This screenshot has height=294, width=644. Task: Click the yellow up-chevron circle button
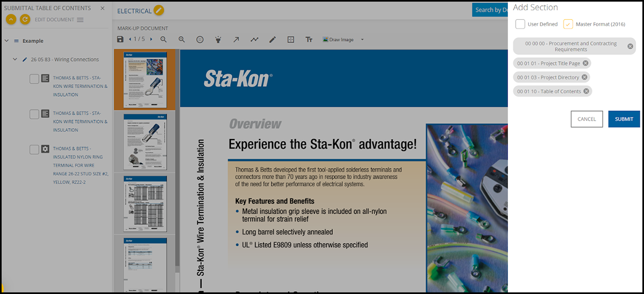11,19
